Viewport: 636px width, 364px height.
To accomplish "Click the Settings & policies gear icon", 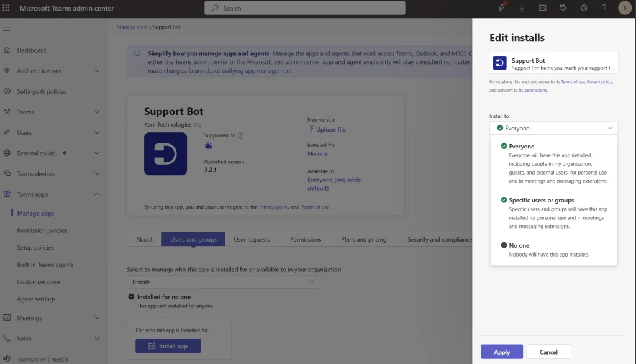I will pos(7,91).
